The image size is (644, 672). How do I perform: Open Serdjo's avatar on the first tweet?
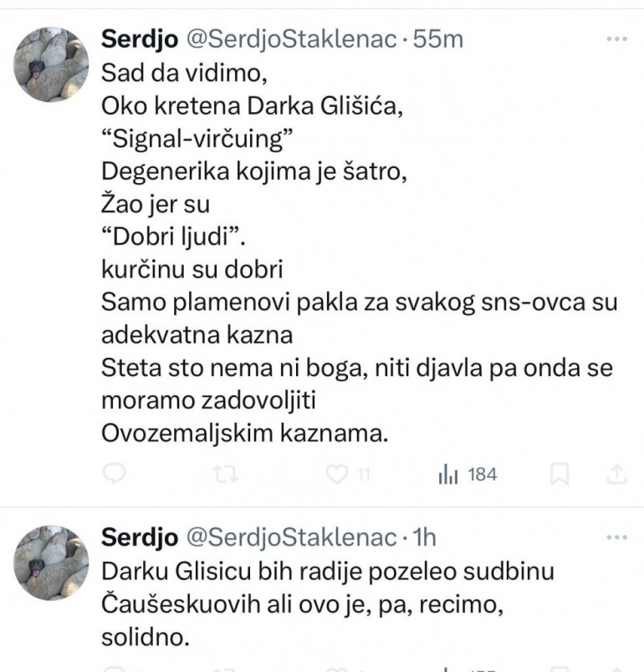[52, 64]
